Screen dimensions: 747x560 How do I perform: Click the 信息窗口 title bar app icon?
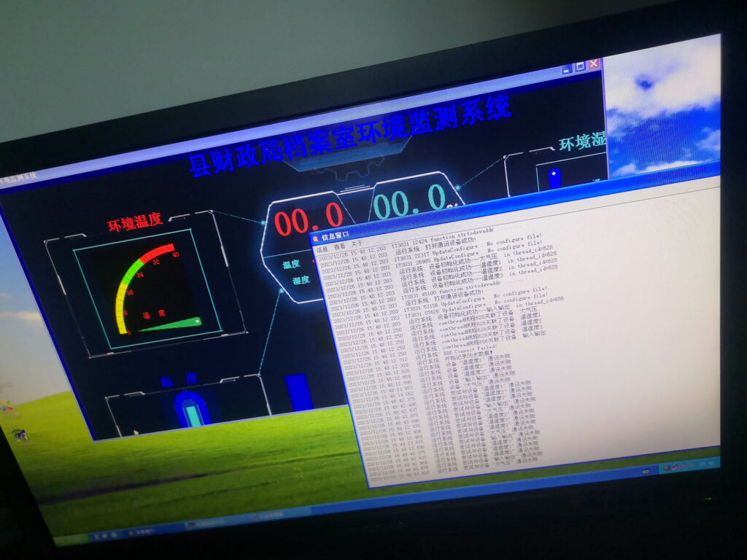315,238
